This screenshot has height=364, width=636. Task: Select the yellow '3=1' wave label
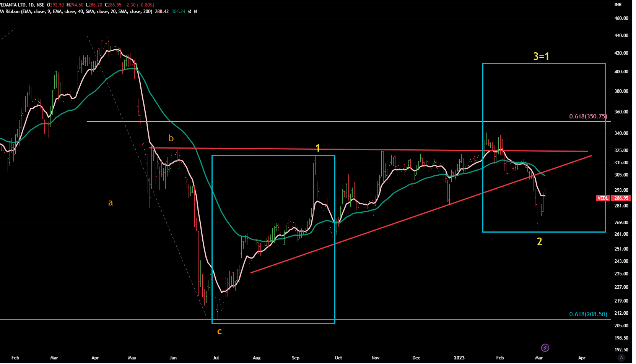[541, 57]
